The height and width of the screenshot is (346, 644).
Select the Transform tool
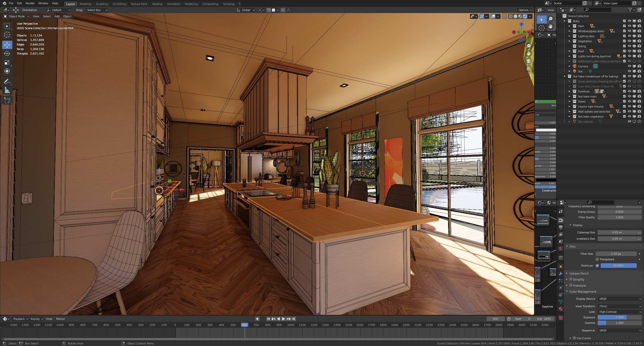[7, 71]
